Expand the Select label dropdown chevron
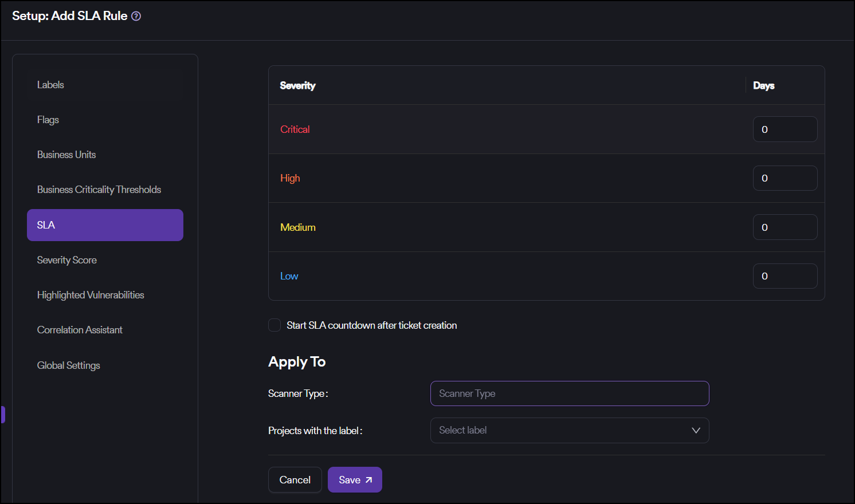 [696, 430]
